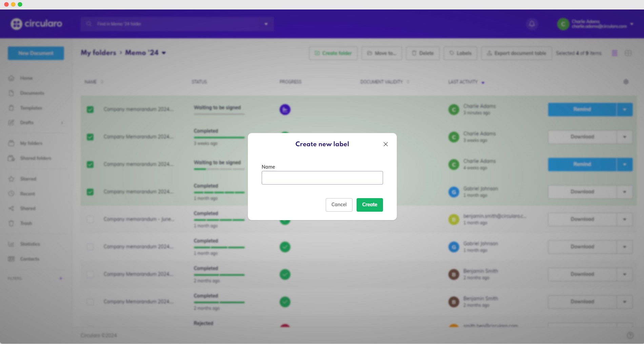Click the add filter plus icon
The height and width of the screenshot is (344, 644).
tap(61, 278)
